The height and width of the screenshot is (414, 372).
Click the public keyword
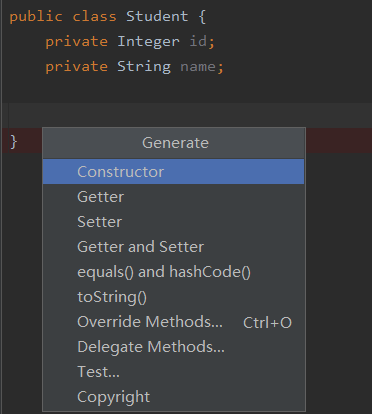[x=36, y=17]
